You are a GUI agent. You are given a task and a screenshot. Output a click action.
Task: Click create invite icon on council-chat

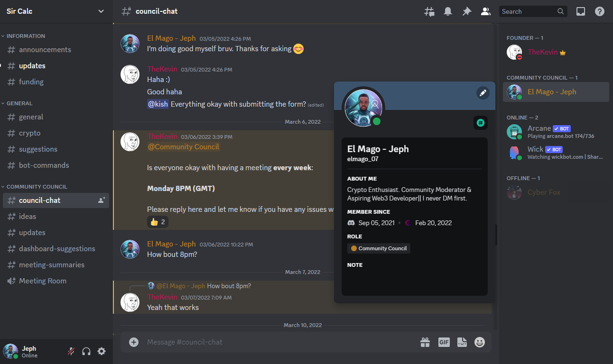(102, 200)
